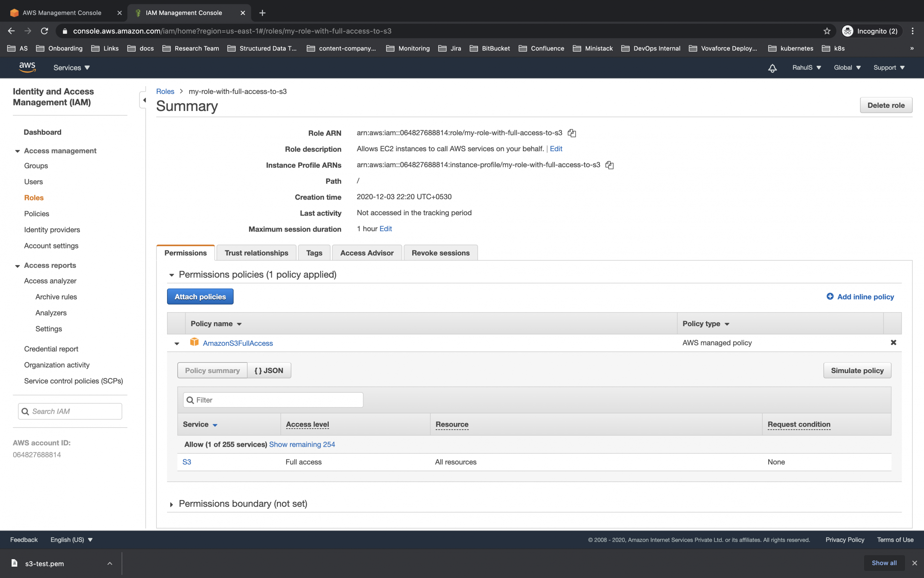
Task: Close the IAM Management Console tab
Action: pos(242,13)
